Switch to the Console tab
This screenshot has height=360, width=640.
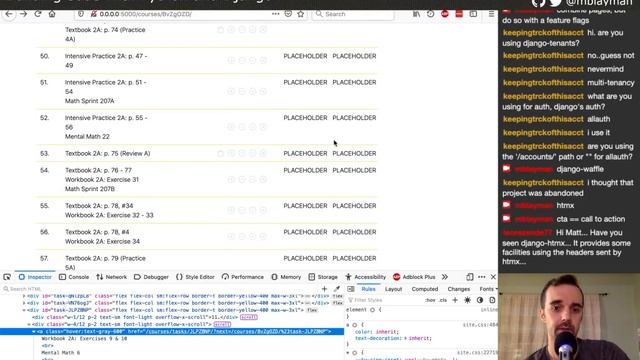click(x=74, y=277)
